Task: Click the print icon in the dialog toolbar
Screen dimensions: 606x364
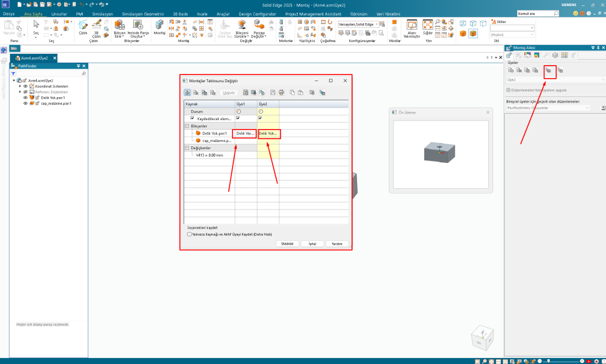Action: coord(281,92)
